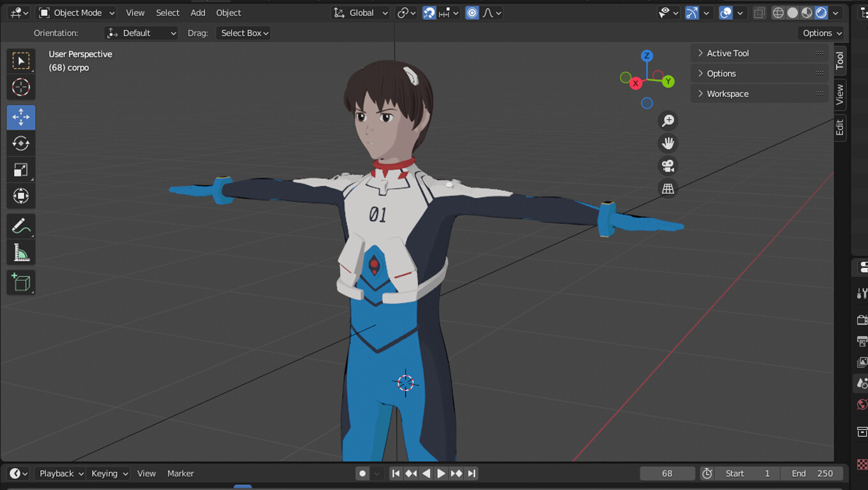Open the Global transform orientation dropdown
The image size is (868, 490).
click(361, 13)
